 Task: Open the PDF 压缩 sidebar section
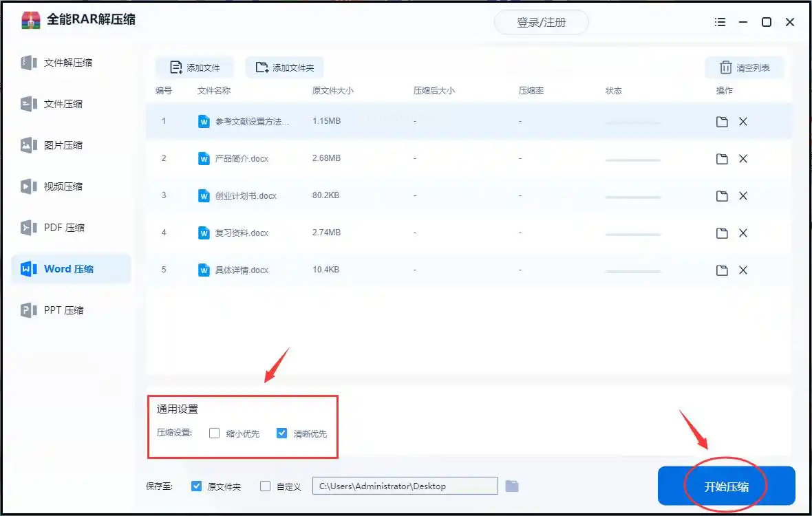tap(63, 228)
